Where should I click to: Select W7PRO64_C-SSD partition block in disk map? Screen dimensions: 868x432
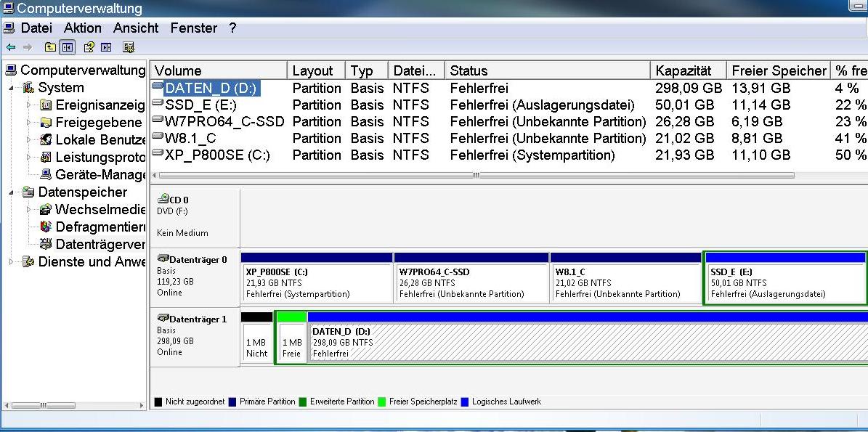pos(471,277)
